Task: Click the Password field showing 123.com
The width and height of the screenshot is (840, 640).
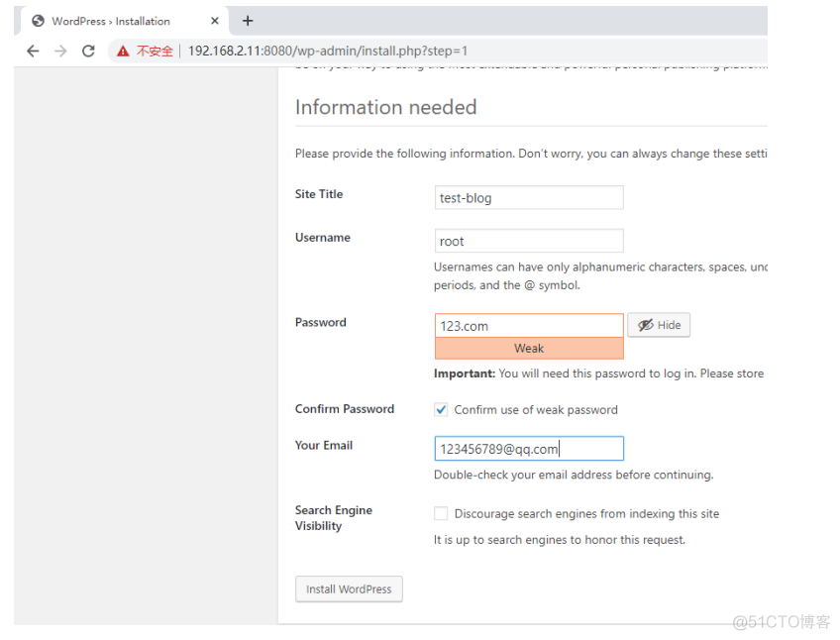Action: [529, 326]
